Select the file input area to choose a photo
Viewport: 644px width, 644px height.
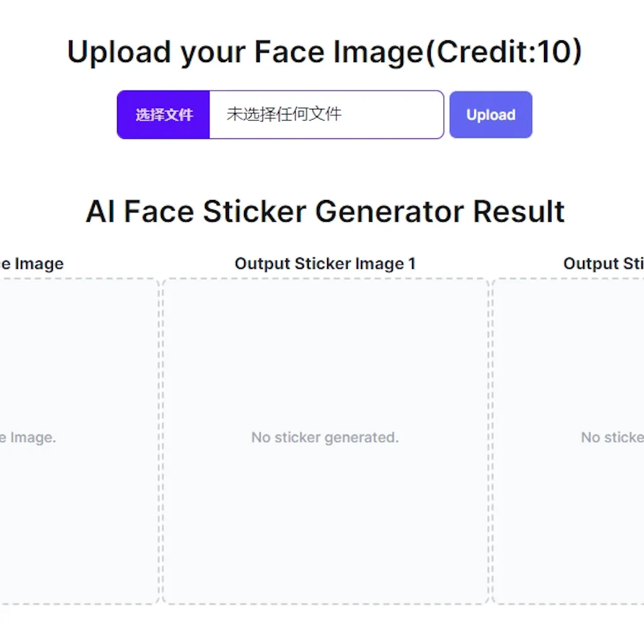(280, 114)
